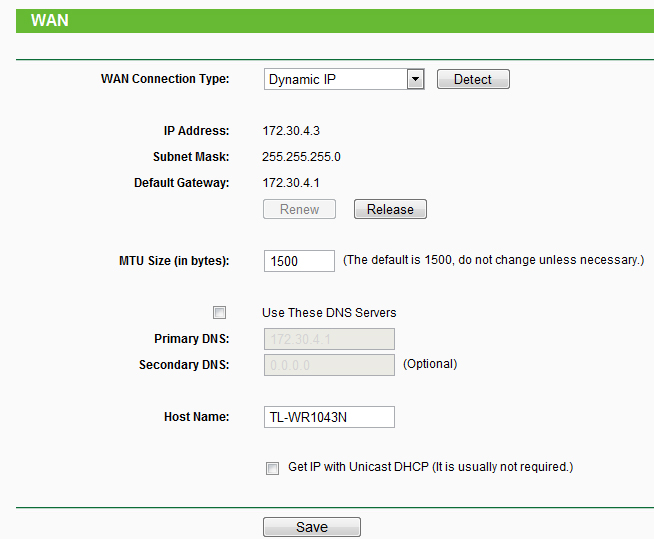Click the Detect button
Screen dimensions: 654x539
[473, 79]
